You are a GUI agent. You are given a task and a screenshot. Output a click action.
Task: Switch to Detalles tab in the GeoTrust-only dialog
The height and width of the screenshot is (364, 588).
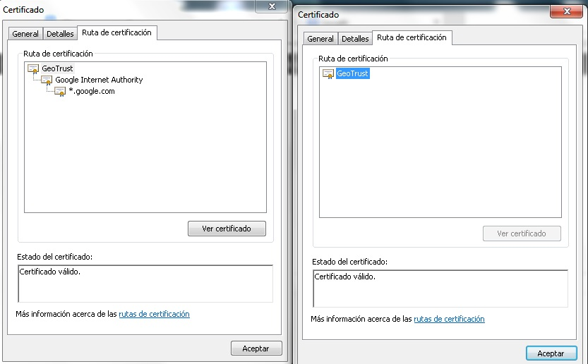(x=355, y=39)
